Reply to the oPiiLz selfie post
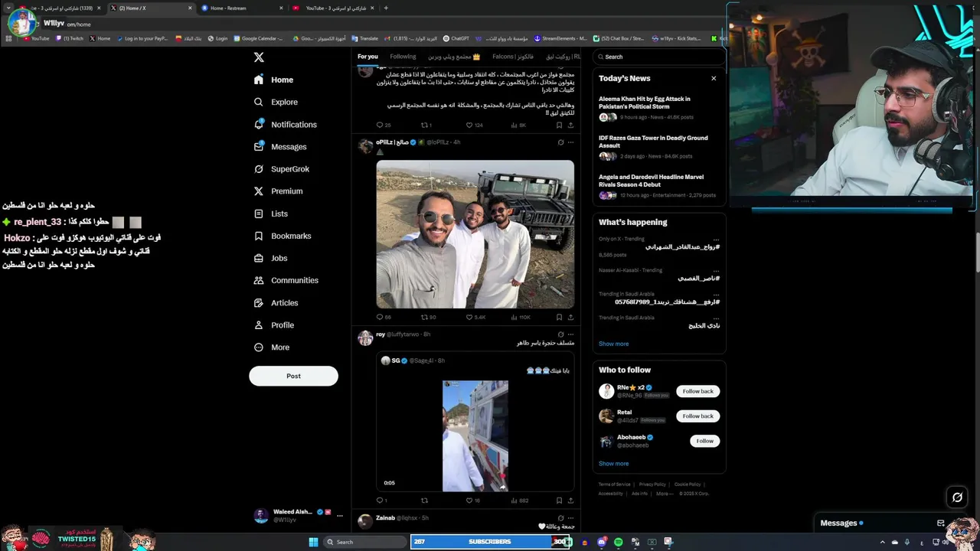The height and width of the screenshot is (551, 980). tap(384, 317)
